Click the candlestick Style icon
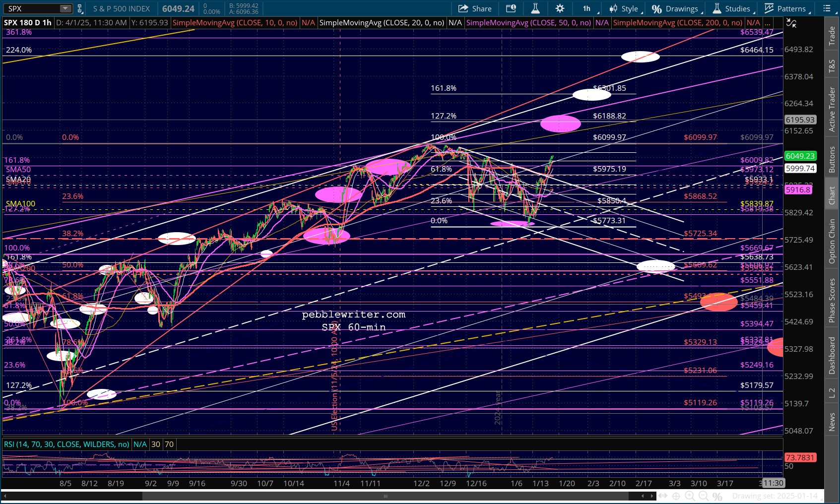The width and height of the screenshot is (840, 504). tap(614, 8)
